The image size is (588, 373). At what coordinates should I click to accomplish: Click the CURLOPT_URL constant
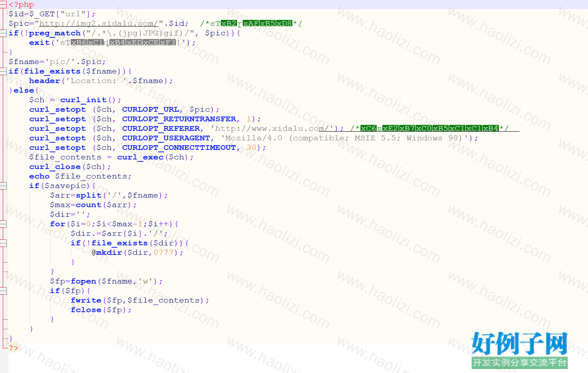(x=150, y=109)
